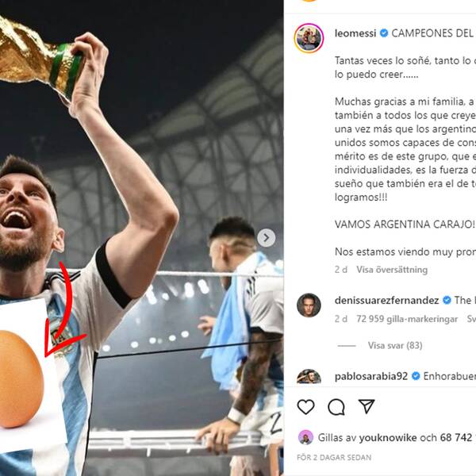This screenshot has width=476, height=476.
Task: Like the post with the heart icon
Action: 305,407
